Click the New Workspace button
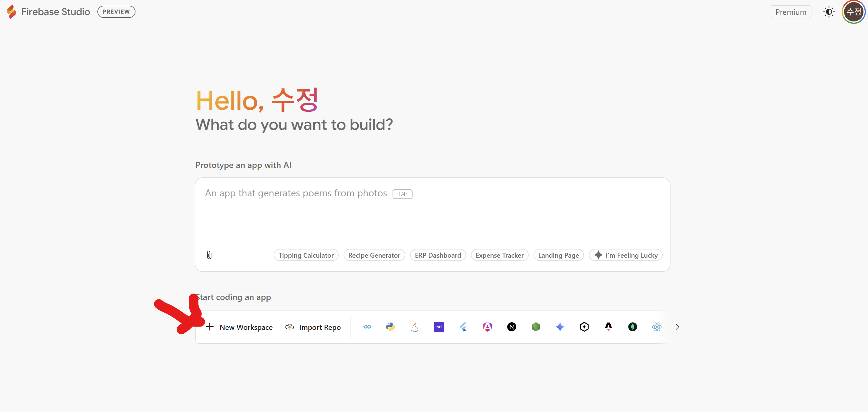868x412 pixels. (x=239, y=327)
